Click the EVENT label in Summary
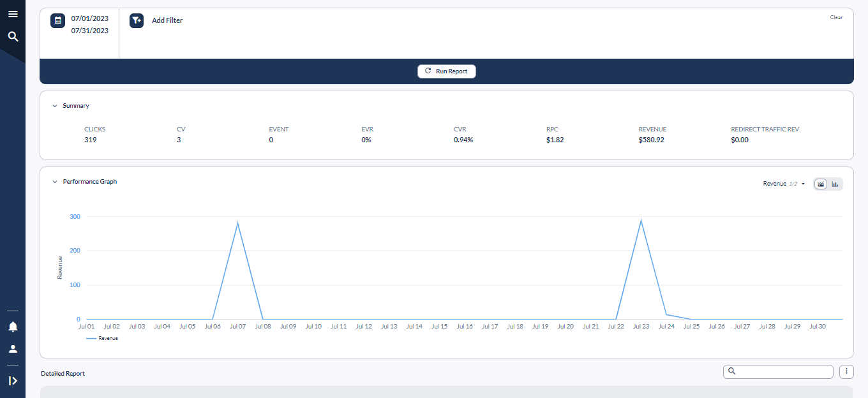This screenshot has width=868, height=398. click(x=279, y=129)
